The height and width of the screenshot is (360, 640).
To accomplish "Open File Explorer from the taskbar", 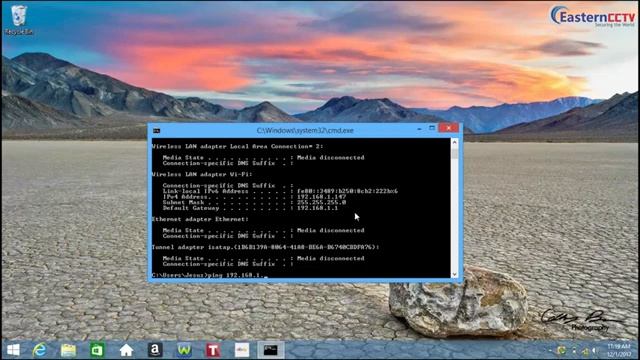I will (68, 350).
